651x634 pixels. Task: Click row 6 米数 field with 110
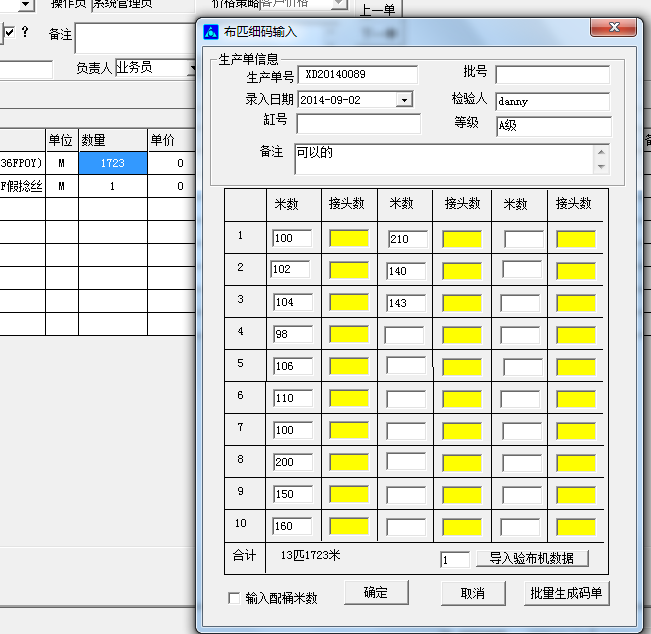(x=293, y=398)
